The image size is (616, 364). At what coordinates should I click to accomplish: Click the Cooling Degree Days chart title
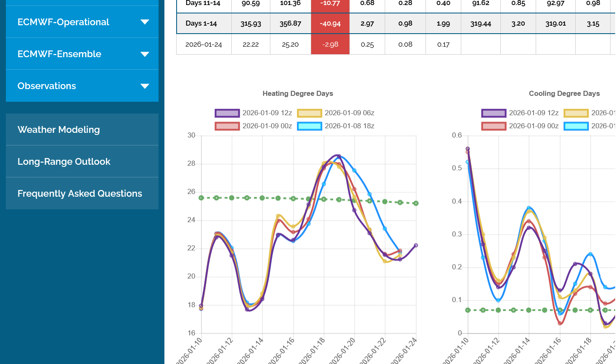564,93
